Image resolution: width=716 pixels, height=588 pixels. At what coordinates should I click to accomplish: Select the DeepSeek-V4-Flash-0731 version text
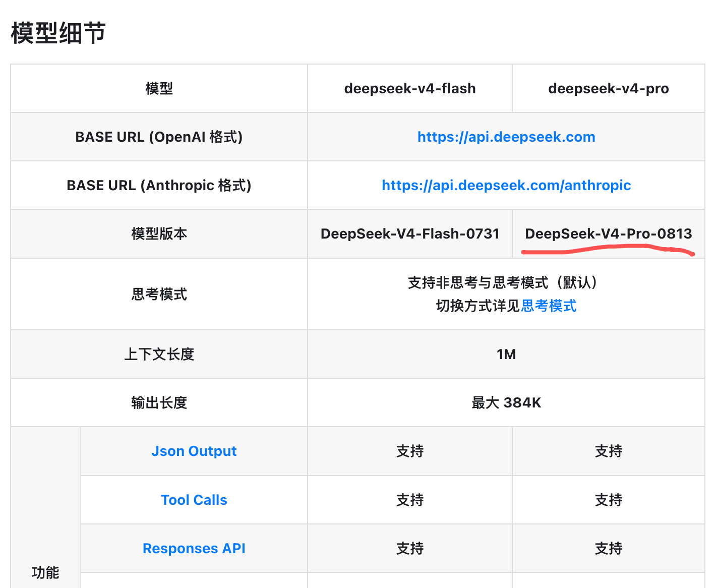[x=410, y=234]
